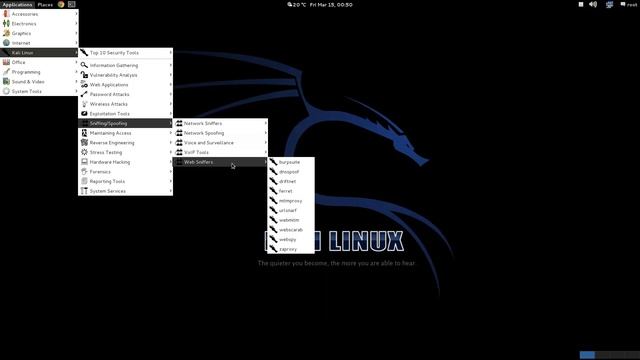
Task: Launch driftnet from Web Sniffers
Action: point(291,181)
